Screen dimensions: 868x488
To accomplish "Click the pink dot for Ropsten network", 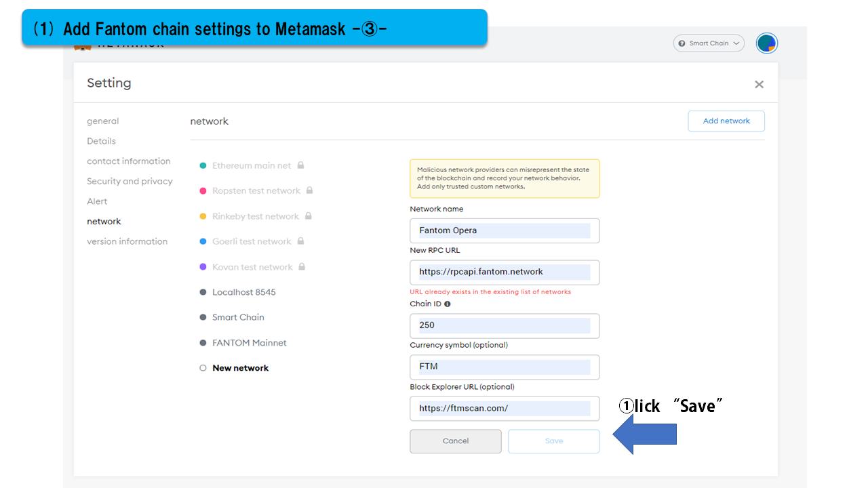I will 203,191.
